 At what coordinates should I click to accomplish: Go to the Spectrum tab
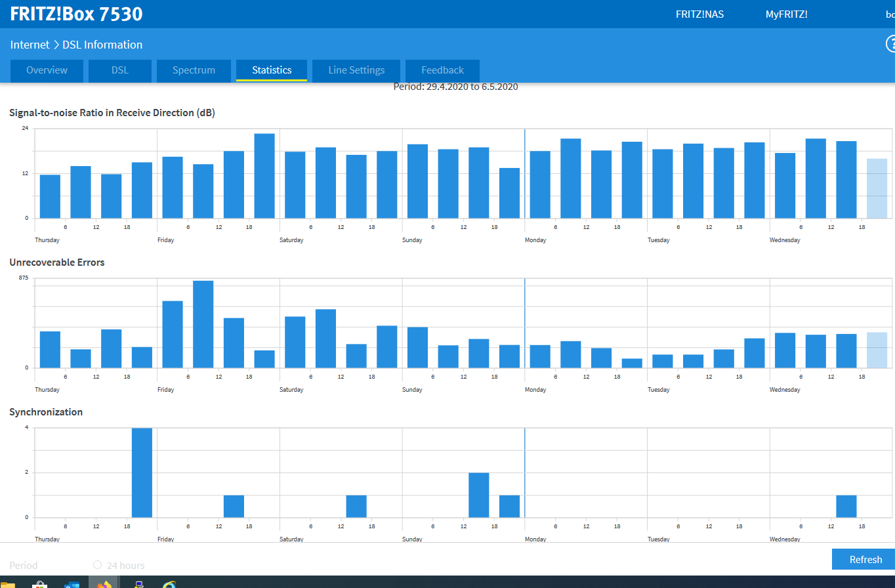click(x=194, y=70)
